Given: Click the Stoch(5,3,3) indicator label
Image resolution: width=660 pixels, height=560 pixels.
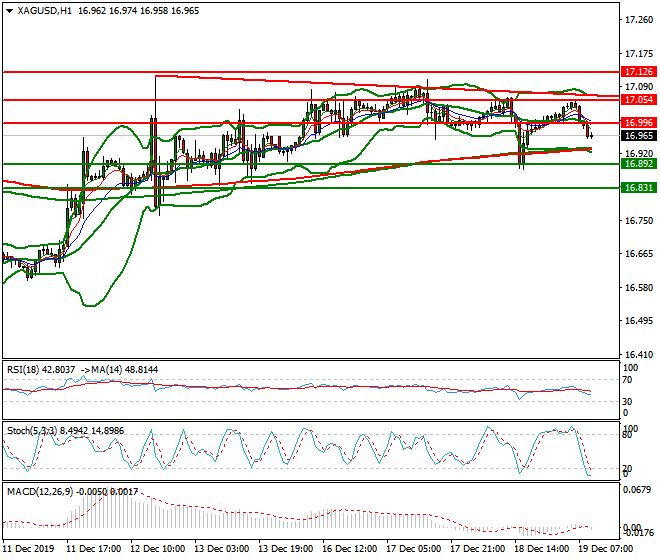Looking at the screenshot, I should point(32,431).
